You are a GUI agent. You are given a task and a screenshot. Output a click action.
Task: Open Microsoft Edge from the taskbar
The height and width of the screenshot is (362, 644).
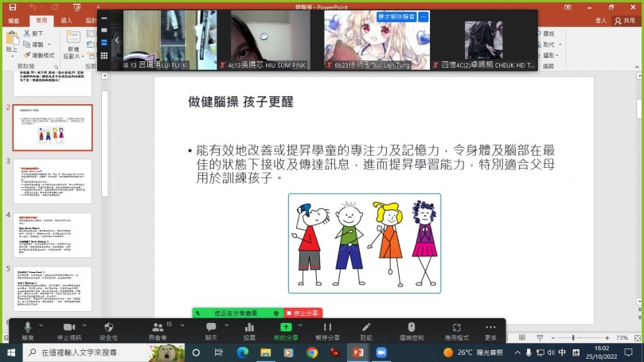(x=242, y=352)
